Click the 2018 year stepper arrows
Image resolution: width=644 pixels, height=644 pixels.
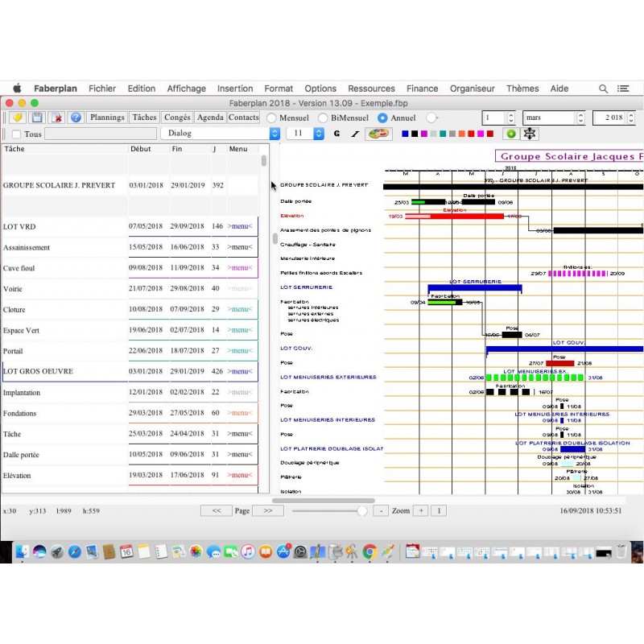[x=631, y=118]
